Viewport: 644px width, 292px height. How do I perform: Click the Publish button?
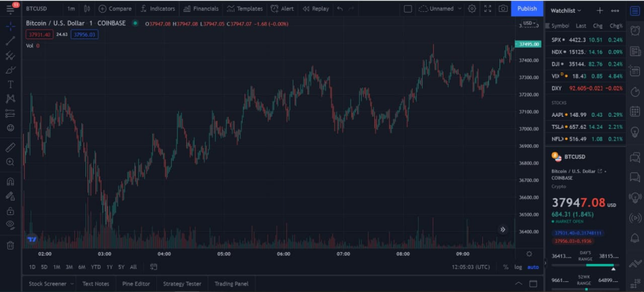coord(527,9)
